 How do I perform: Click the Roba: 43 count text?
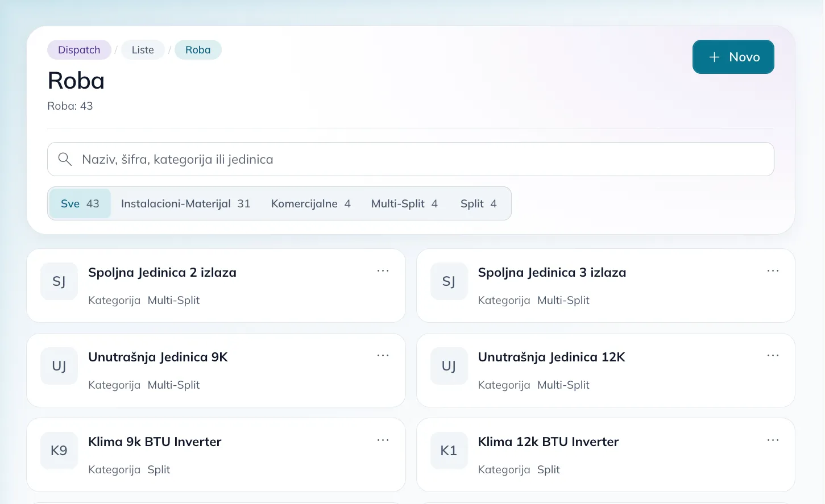70,106
